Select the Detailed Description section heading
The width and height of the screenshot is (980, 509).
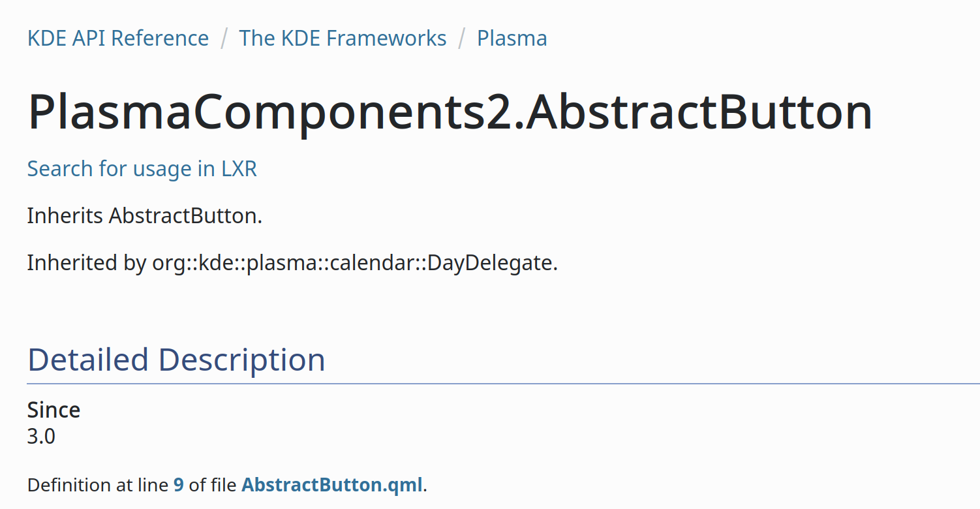click(x=176, y=360)
